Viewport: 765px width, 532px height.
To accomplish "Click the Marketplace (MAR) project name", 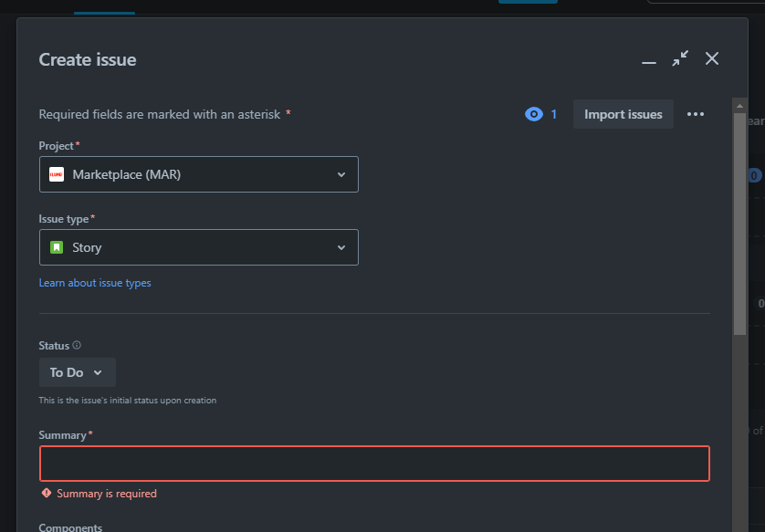I will coord(126,174).
